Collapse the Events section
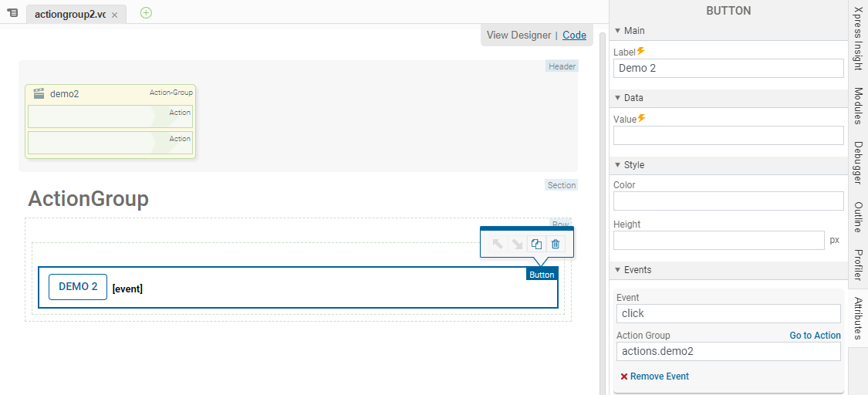 coord(618,270)
